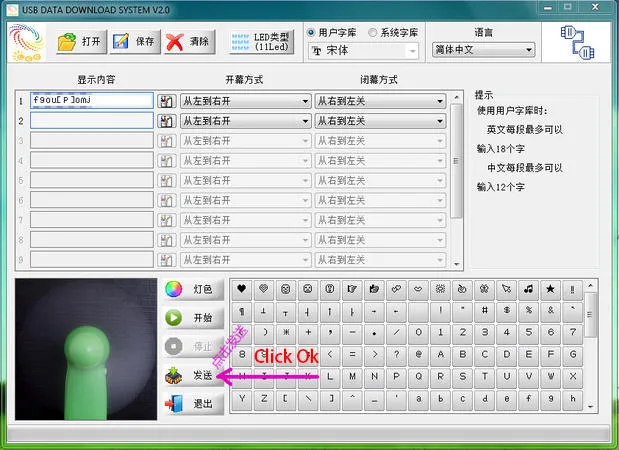
Task: Click the content list scrollbar up arrow
Action: [456, 97]
